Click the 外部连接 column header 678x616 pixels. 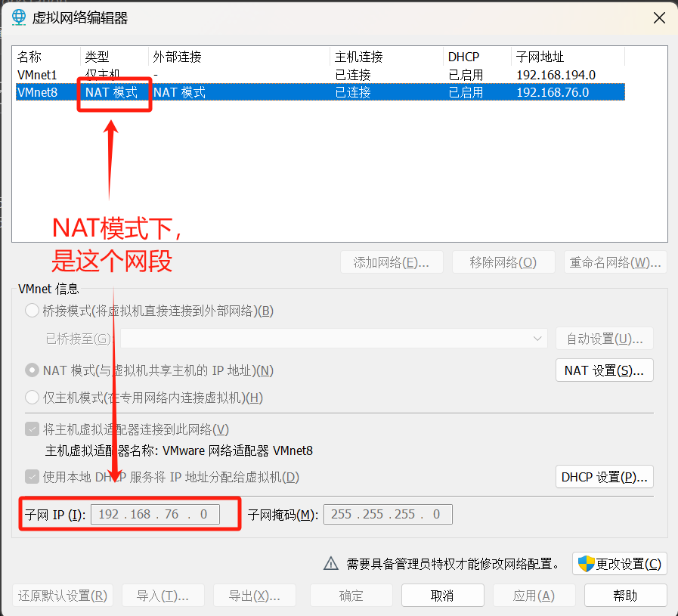pyautogui.click(x=178, y=57)
